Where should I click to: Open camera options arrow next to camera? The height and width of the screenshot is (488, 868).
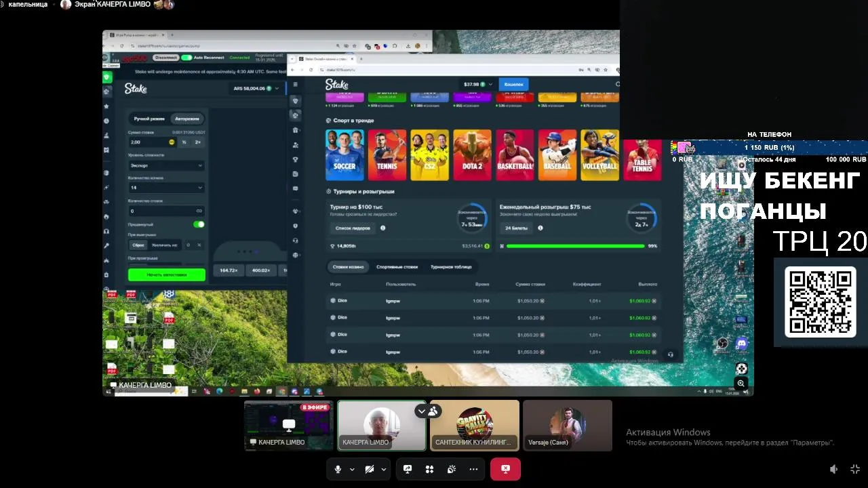pyautogui.click(x=384, y=469)
